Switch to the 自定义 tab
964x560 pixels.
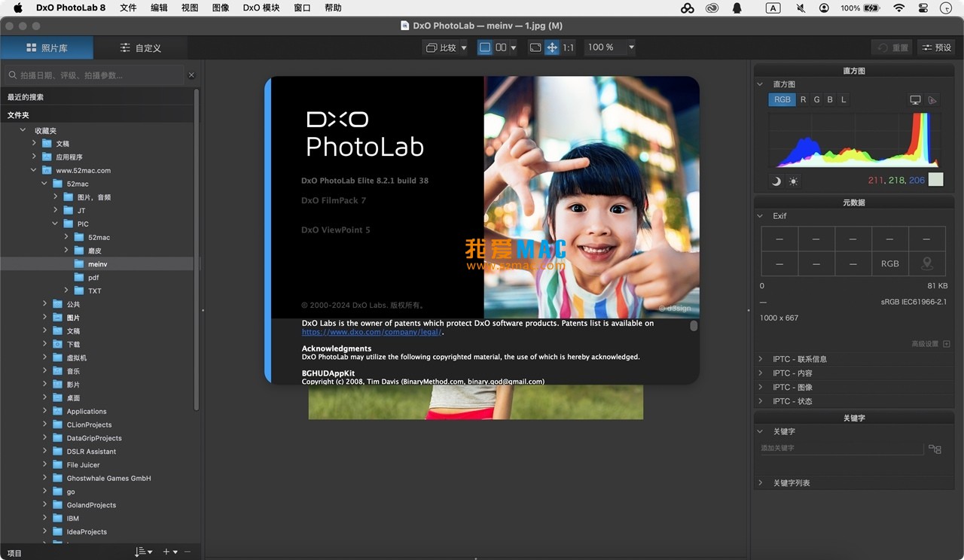[141, 47]
